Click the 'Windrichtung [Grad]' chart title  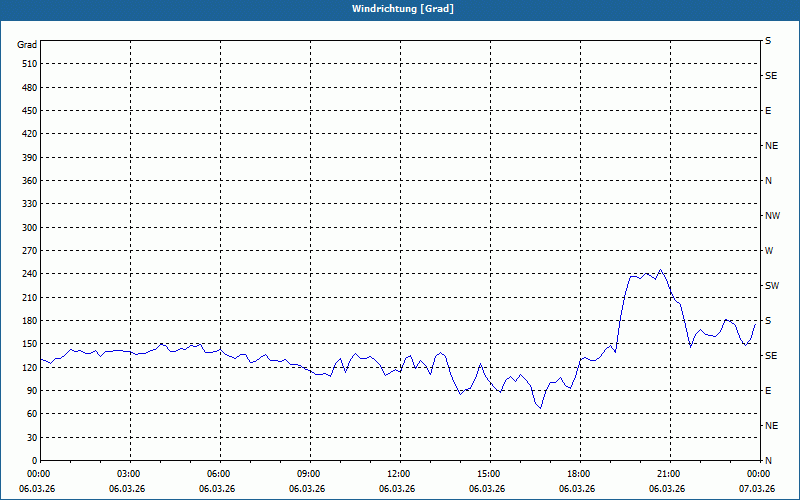(403, 9)
